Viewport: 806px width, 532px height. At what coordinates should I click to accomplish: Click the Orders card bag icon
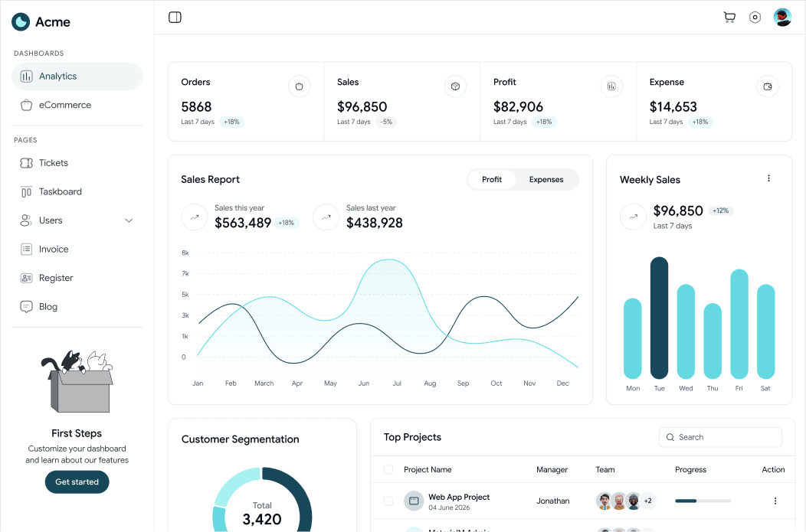[x=299, y=86]
